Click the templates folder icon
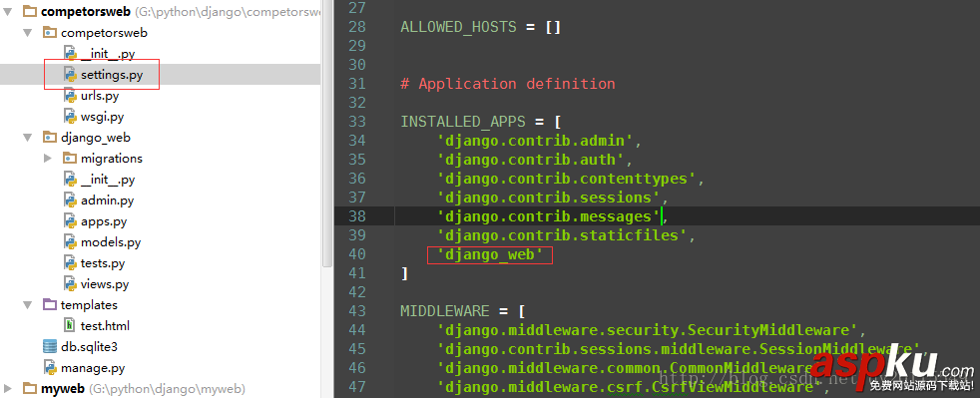The image size is (980, 398). 49,305
